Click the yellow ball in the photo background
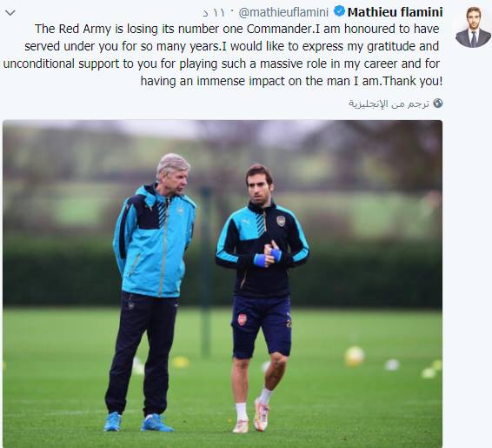Image resolution: width=492 pixels, height=448 pixels. click(x=355, y=357)
